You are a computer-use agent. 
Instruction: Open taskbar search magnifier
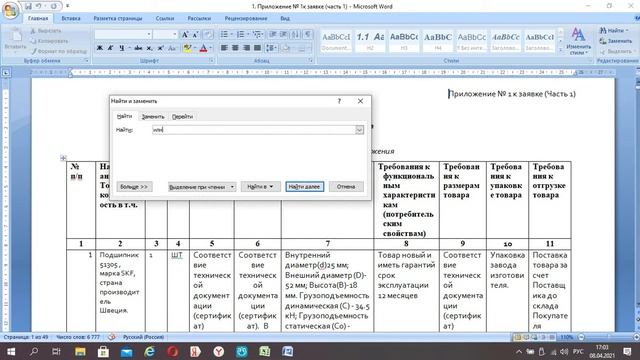34,351
